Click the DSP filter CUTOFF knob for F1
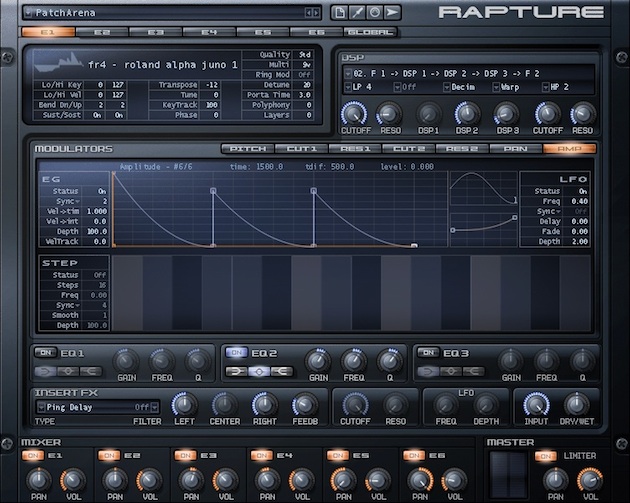This screenshot has width=630, height=503. click(x=355, y=114)
